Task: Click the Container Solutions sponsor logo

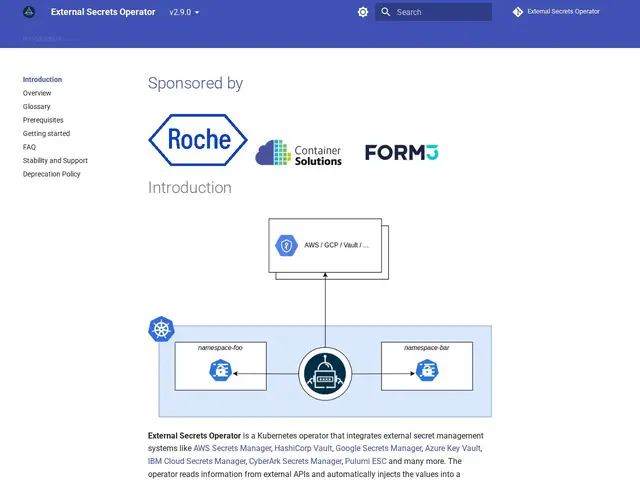Action: point(298,153)
